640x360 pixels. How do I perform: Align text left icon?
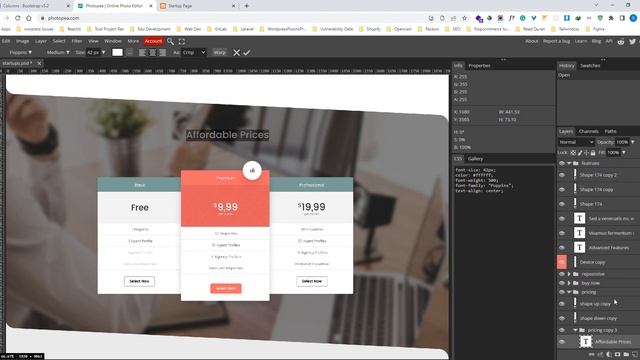142,53
